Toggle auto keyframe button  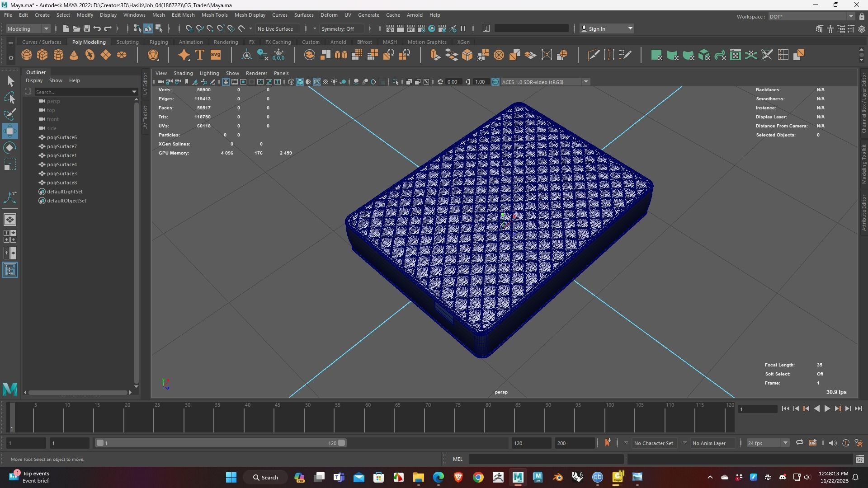pos(845,443)
